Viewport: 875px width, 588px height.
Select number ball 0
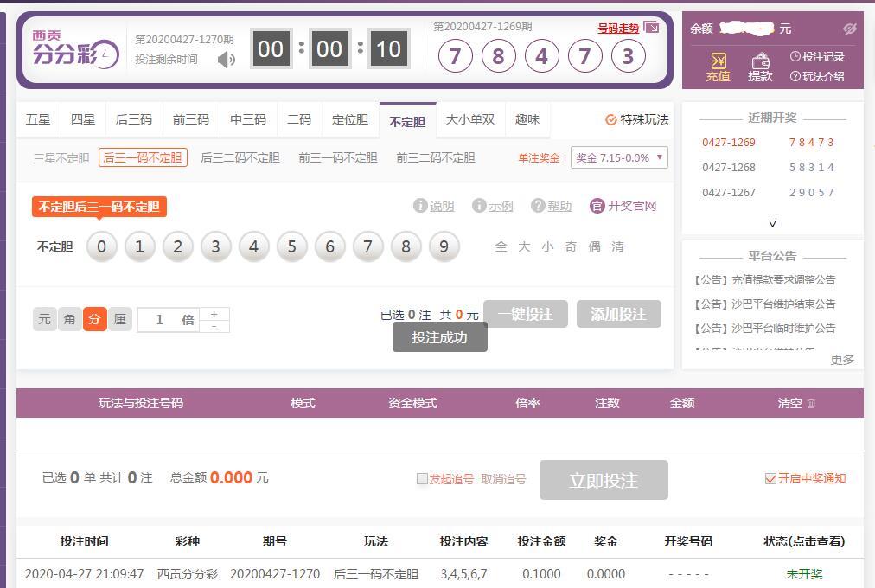pyautogui.click(x=101, y=246)
